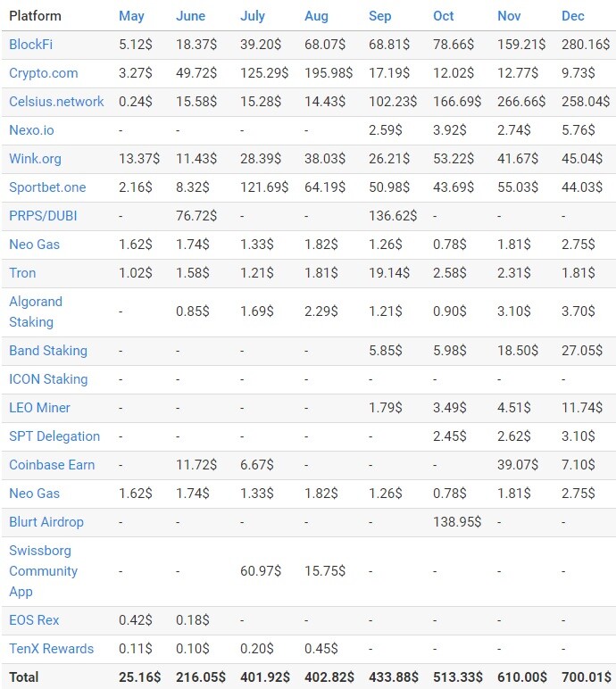This screenshot has height=689, width=616.
Task: Click the Celsius.network link
Action: [x=56, y=102]
